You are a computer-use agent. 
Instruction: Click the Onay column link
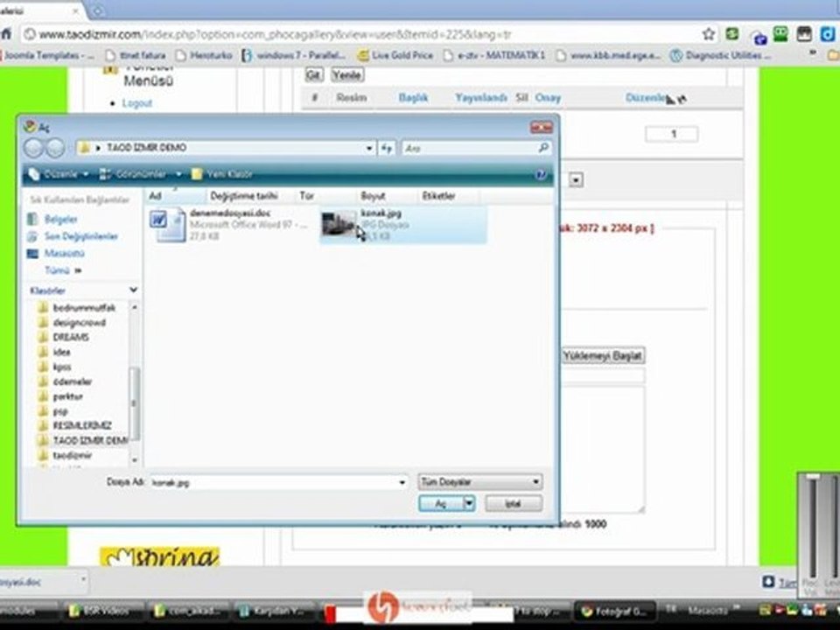click(x=548, y=97)
